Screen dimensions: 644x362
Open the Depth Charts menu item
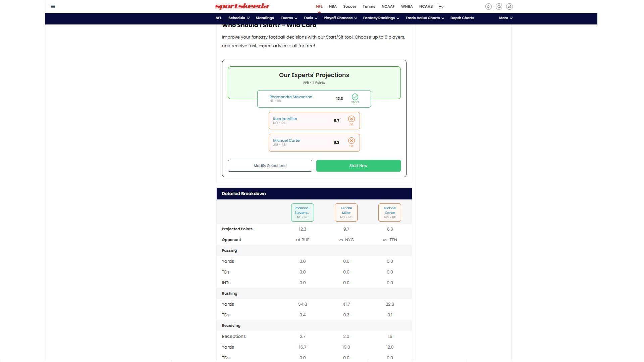(462, 18)
